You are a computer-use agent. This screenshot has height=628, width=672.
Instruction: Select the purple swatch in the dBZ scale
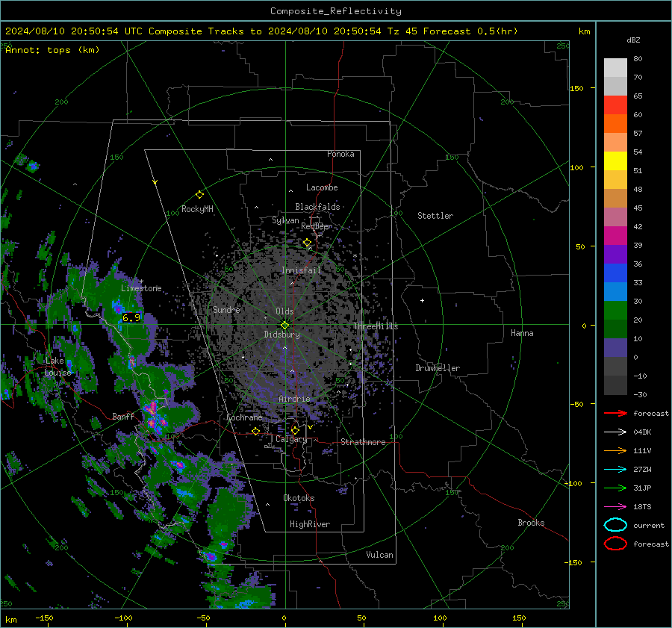pyautogui.click(x=615, y=254)
